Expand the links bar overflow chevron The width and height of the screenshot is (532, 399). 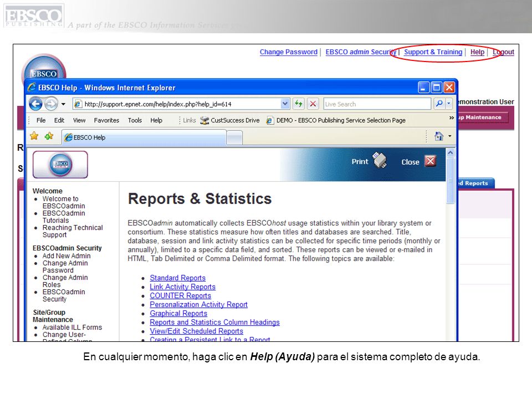click(451, 117)
